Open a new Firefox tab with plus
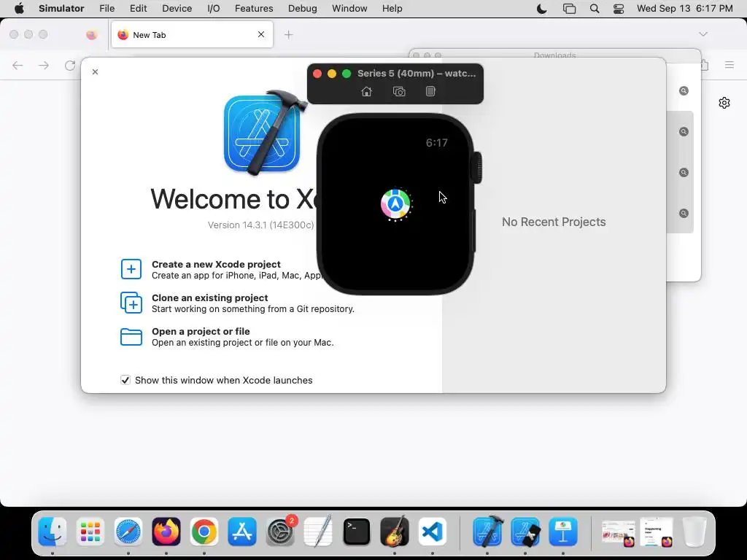The width and height of the screenshot is (747, 560). [x=289, y=35]
